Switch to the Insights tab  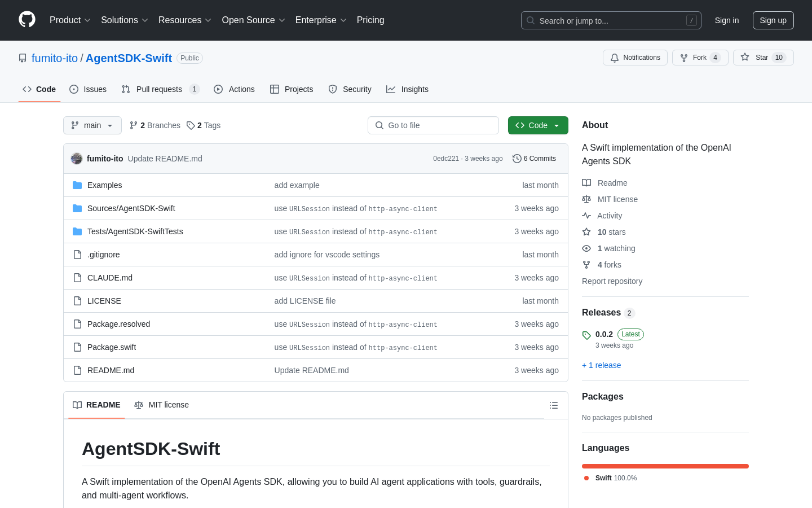click(407, 89)
